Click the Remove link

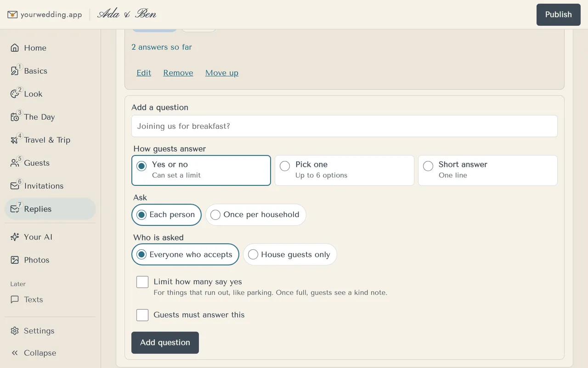click(x=178, y=73)
